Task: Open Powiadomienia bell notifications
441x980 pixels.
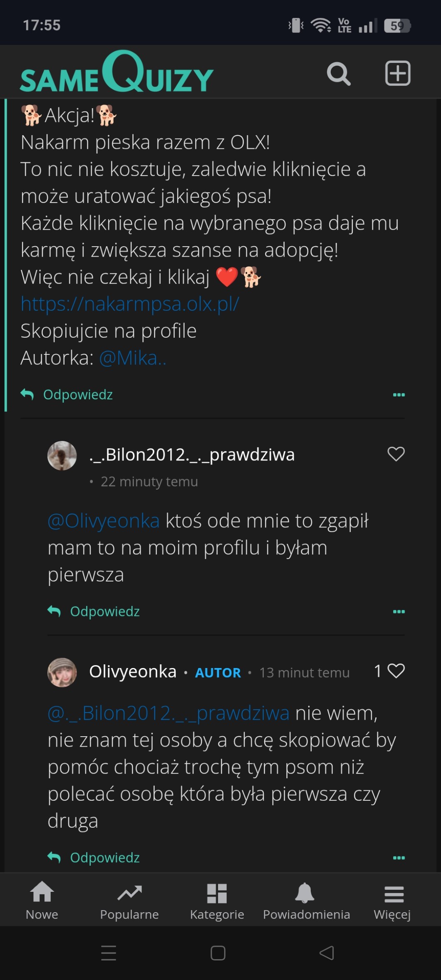Action: [x=306, y=900]
